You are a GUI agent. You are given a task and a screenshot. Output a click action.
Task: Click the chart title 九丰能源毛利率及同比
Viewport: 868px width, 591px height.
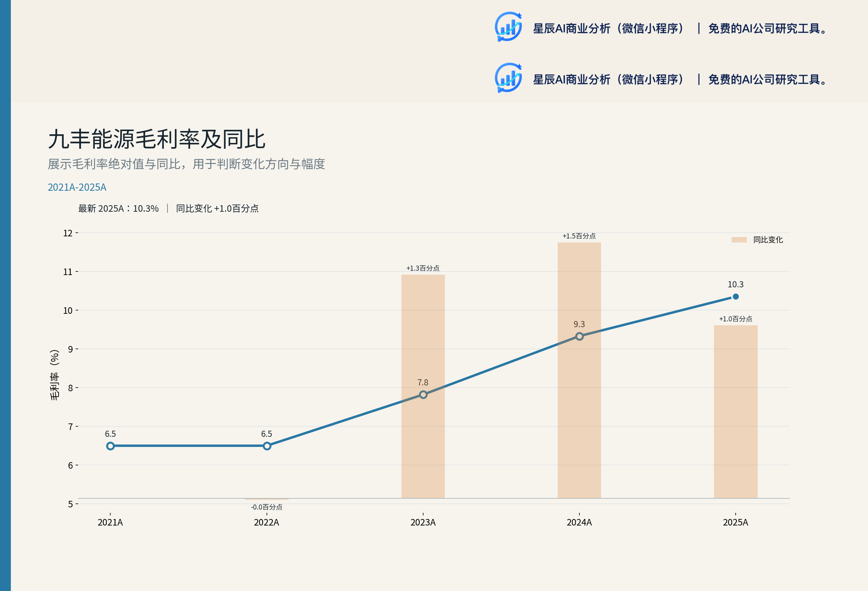point(157,139)
